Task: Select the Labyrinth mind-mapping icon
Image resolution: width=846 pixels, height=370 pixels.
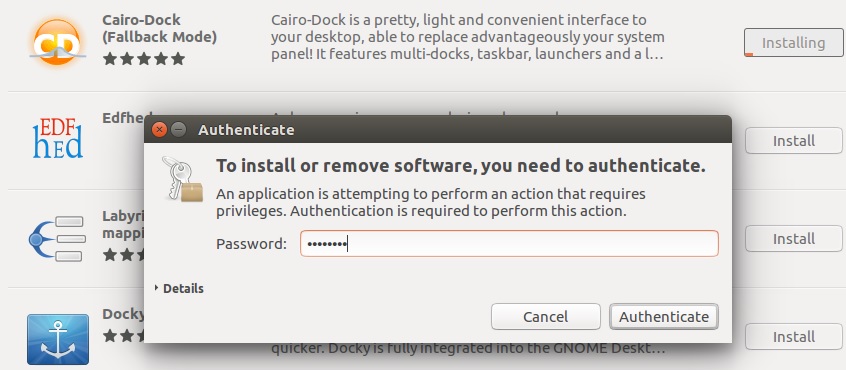Action: [57, 239]
